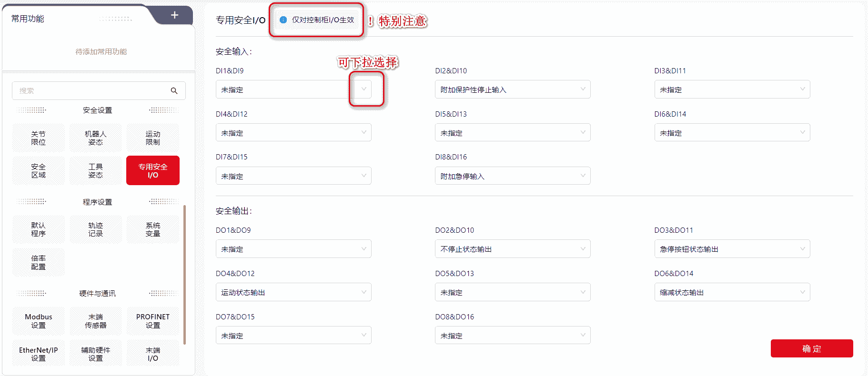868x376 pixels.
Task: Open the 机器人姿态 settings tile
Action: pos(95,138)
